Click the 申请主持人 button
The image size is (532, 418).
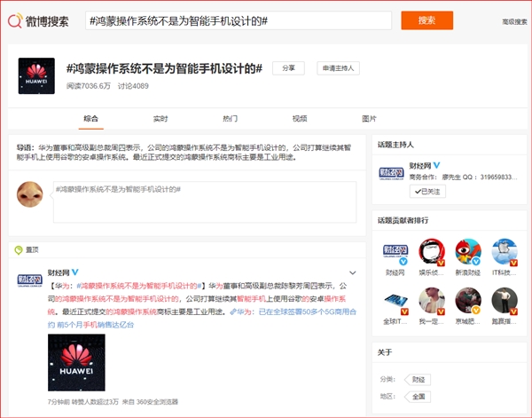click(338, 68)
